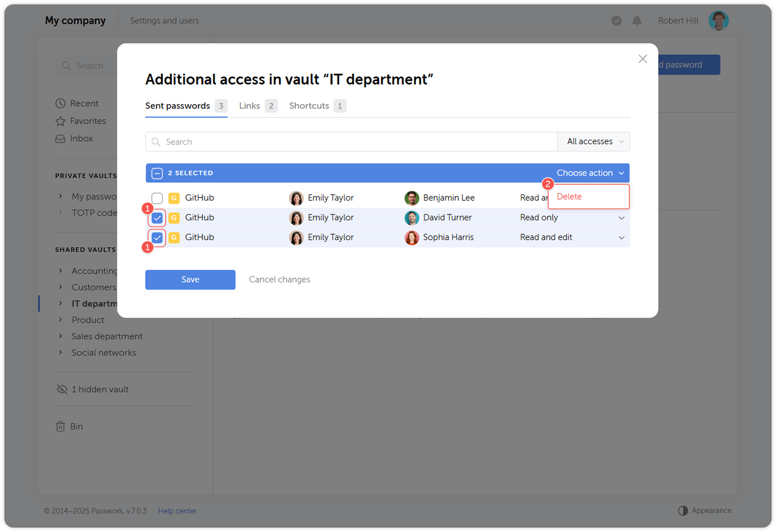Click the notification bell icon
776x532 pixels.
pyautogui.click(x=637, y=21)
